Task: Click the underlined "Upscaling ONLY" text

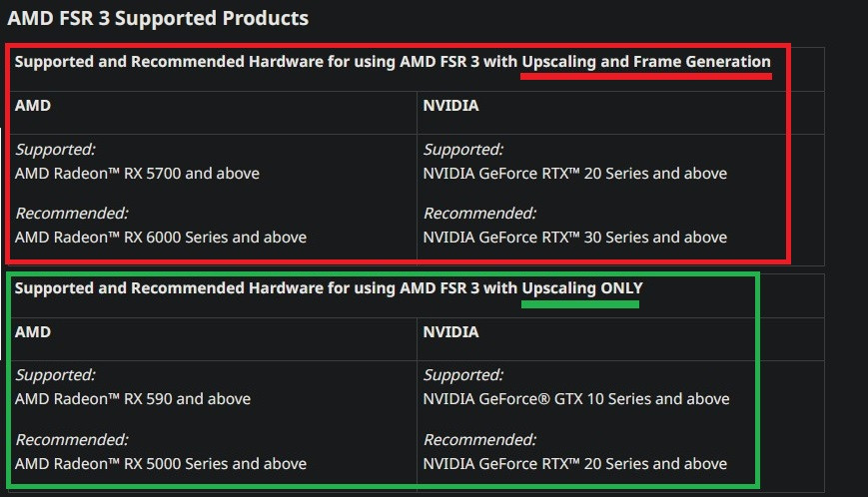Action: [x=582, y=287]
